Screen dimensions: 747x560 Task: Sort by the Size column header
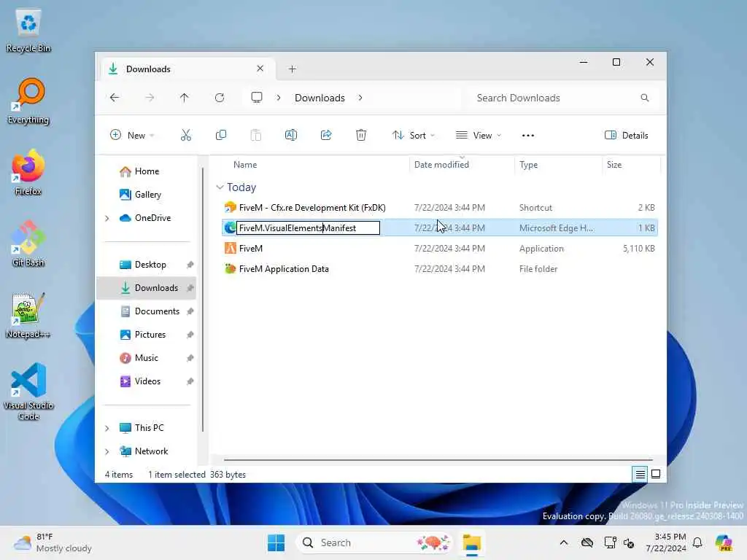(614, 165)
